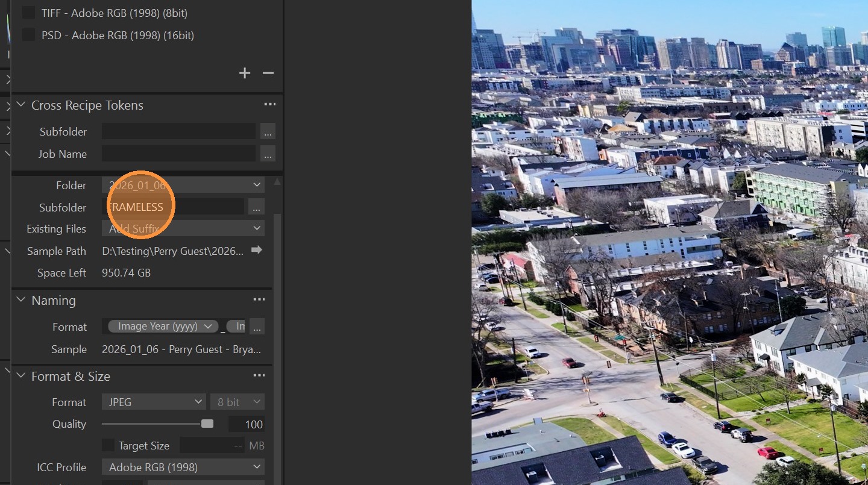868x485 pixels.
Task: Click the Job Name input field
Action: [x=179, y=154]
